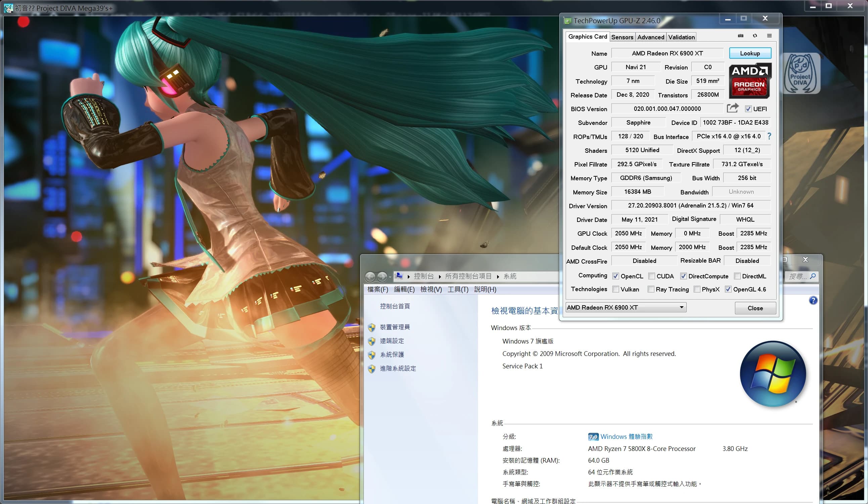The height and width of the screenshot is (504, 868).
Task: Click the Lookup button
Action: pyautogui.click(x=750, y=53)
